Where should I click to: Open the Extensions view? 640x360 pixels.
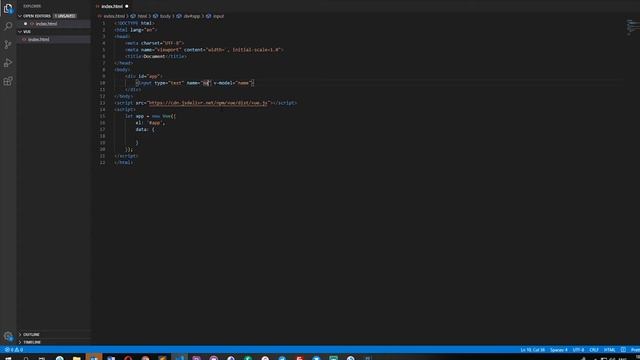coord(8,81)
